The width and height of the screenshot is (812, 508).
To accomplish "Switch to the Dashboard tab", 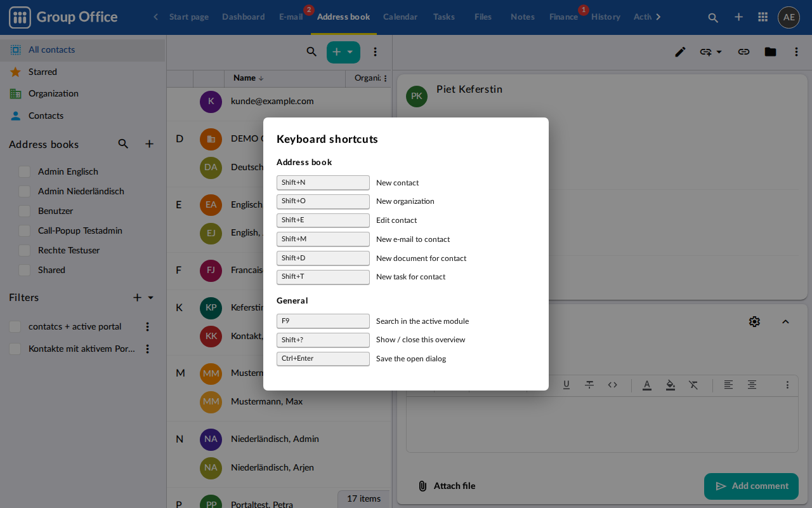I will click(243, 17).
